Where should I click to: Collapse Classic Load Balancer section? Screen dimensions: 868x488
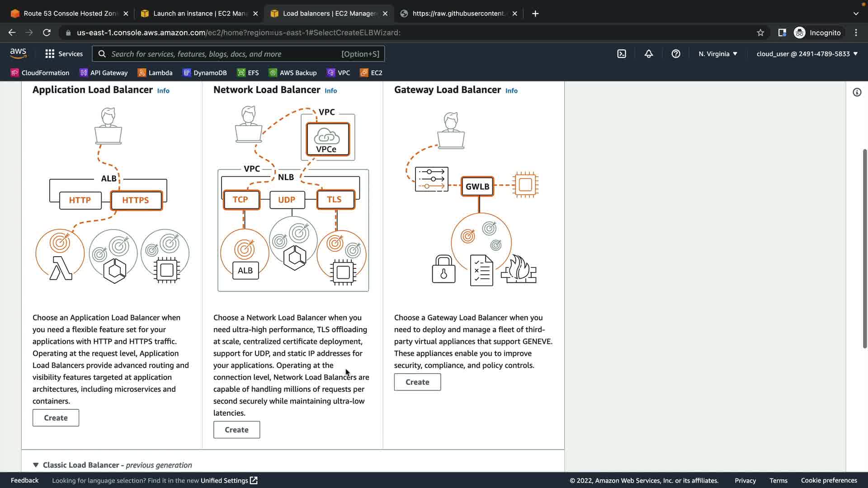[x=36, y=465]
